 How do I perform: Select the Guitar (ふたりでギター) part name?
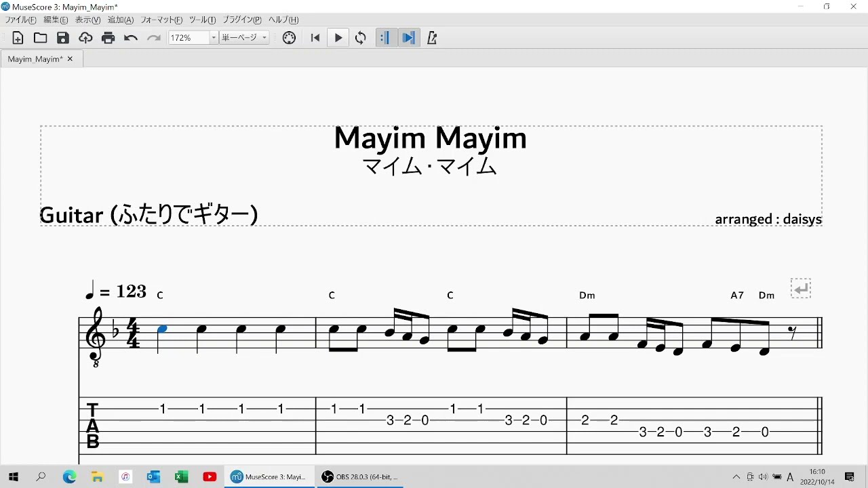tap(149, 215)
